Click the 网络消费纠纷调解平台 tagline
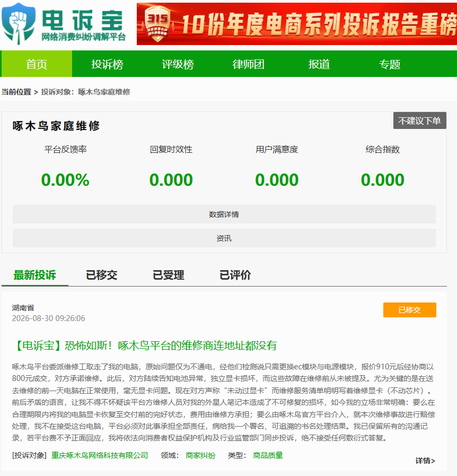This screenshot has width=457, height=476. coord(83,37)
